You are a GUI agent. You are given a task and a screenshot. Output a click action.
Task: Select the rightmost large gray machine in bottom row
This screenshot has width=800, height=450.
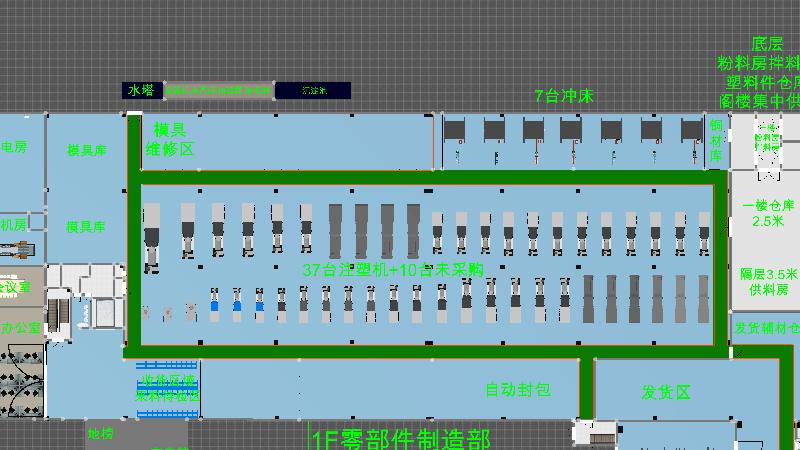[705, 298]
